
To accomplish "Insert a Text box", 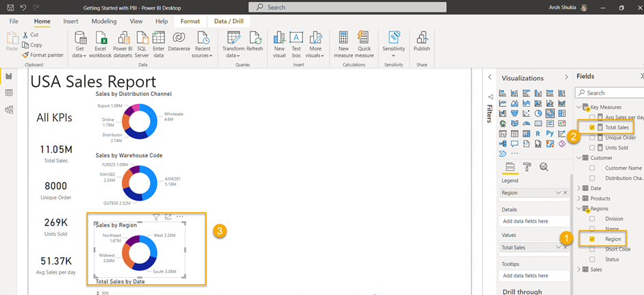I will click(296, 44).
